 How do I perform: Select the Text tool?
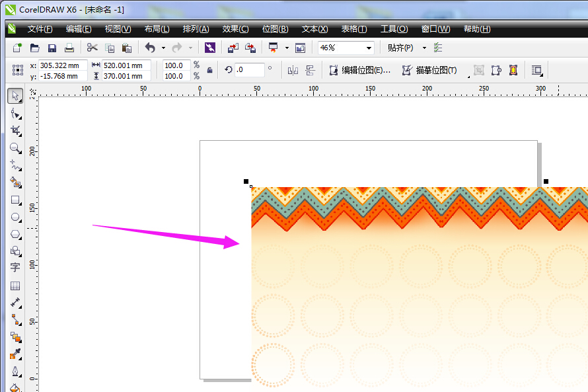15,268
